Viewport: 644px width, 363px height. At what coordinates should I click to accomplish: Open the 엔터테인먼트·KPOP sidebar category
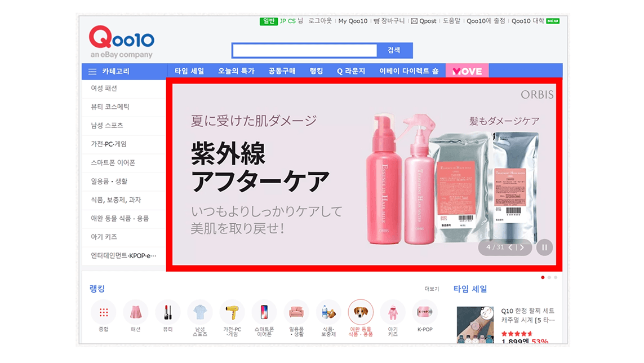pos(123,256)
